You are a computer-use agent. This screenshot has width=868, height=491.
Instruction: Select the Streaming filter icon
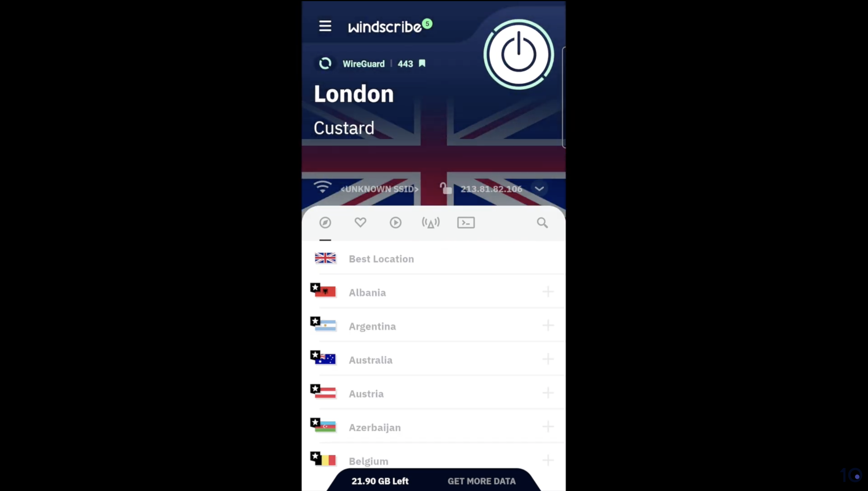tap(395, 222)
